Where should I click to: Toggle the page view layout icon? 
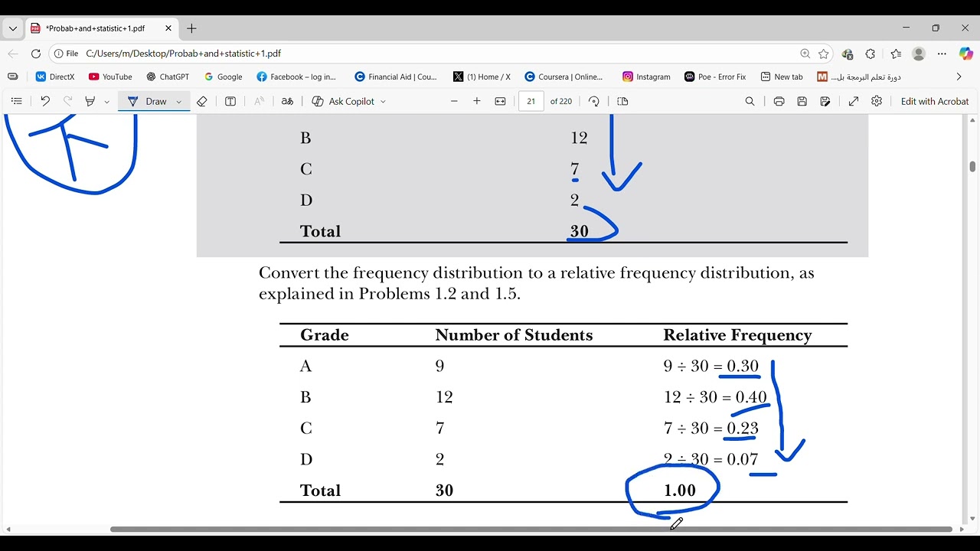622,101
